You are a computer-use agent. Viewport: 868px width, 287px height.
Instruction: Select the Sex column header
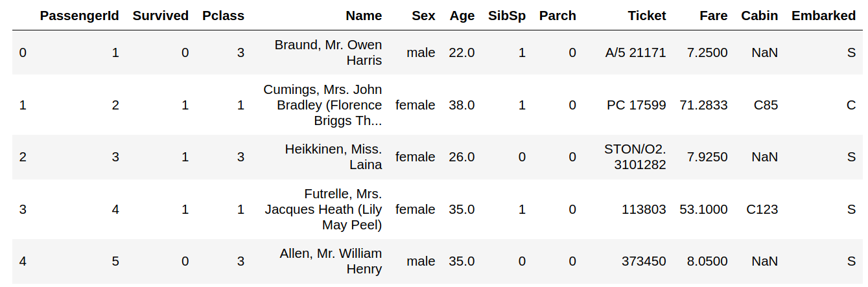(423, 16)
